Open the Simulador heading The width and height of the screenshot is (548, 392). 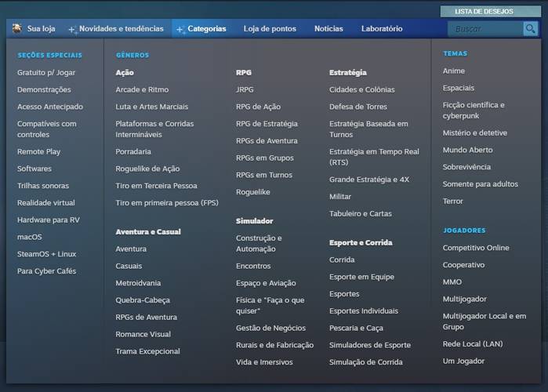[255, 221]
